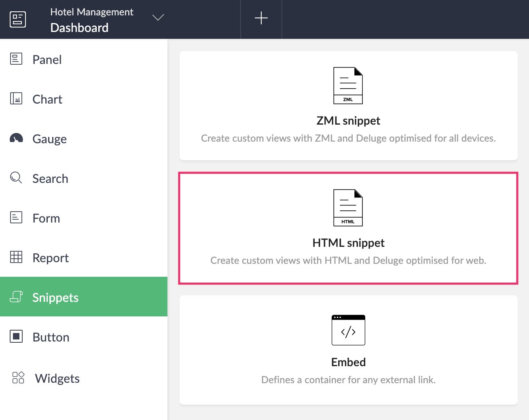Image resolution: width=529 pixels, height=420 pixels.
Task: Click the Dashboard page title
Action: click(x=79, y=28)
